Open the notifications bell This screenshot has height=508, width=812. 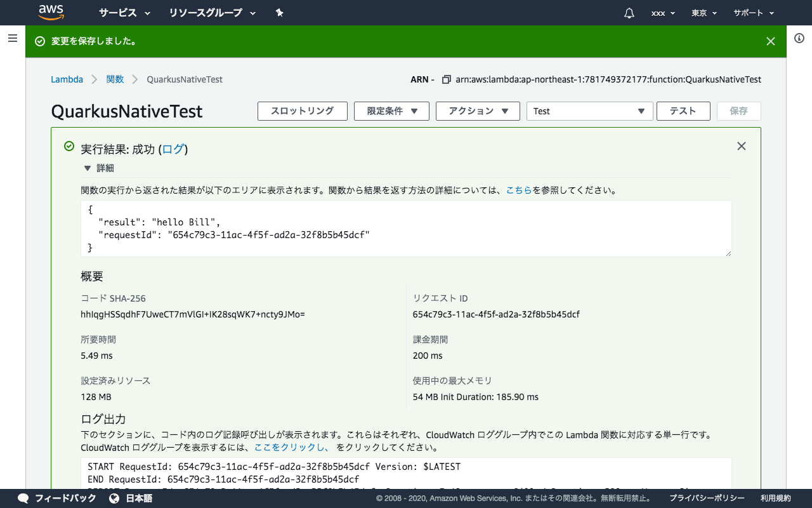[629, 13]
